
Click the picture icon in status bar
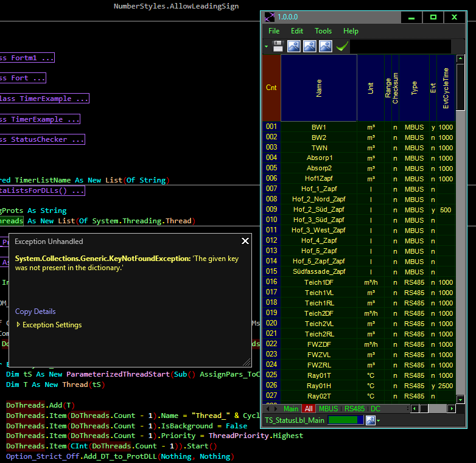[370, 420]
